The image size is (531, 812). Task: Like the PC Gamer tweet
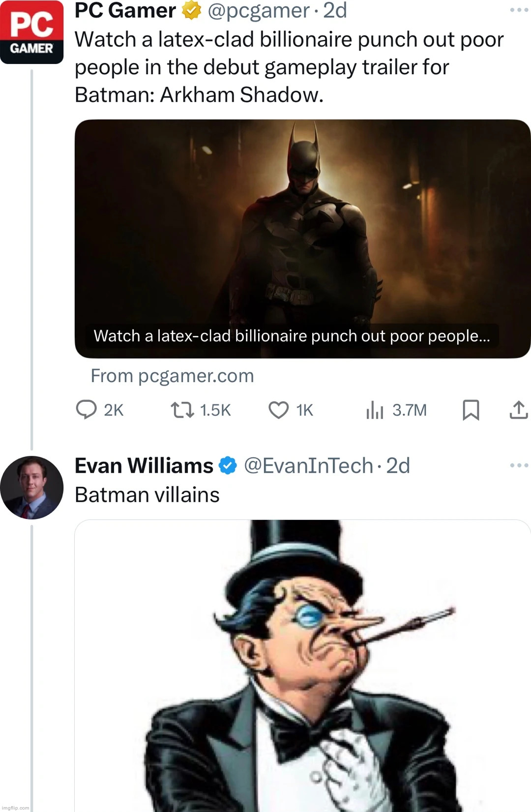pos(278,410)
